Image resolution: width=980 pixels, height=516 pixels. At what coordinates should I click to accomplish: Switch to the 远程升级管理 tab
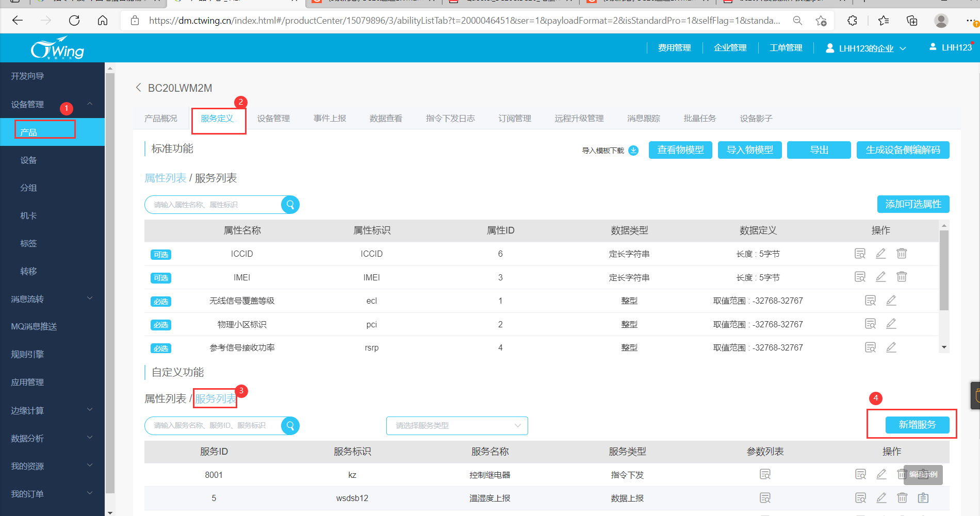point(579,119)
